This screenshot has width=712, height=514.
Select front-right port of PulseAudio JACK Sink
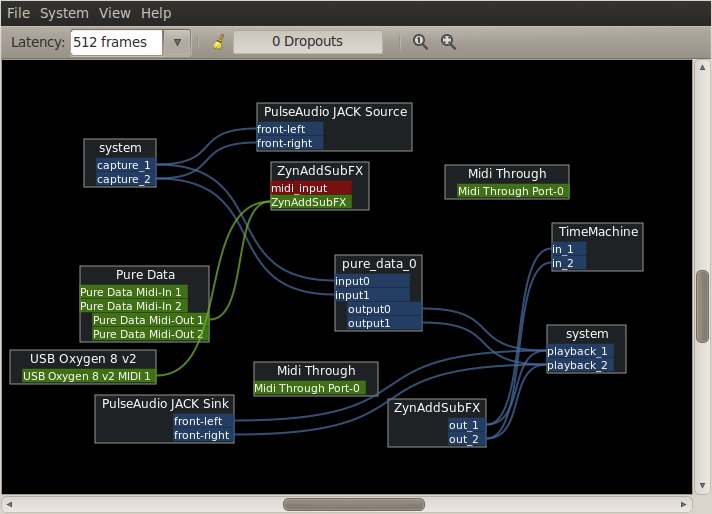pos(203,435)
